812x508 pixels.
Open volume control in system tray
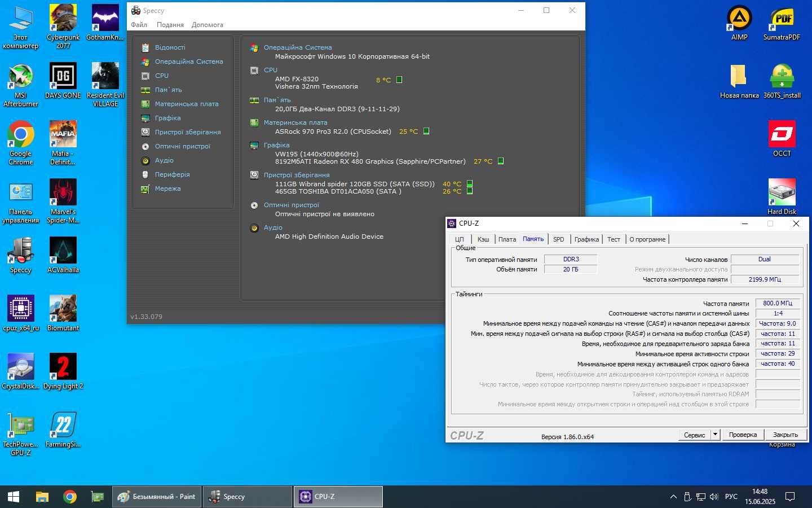(x=714, y=497)
